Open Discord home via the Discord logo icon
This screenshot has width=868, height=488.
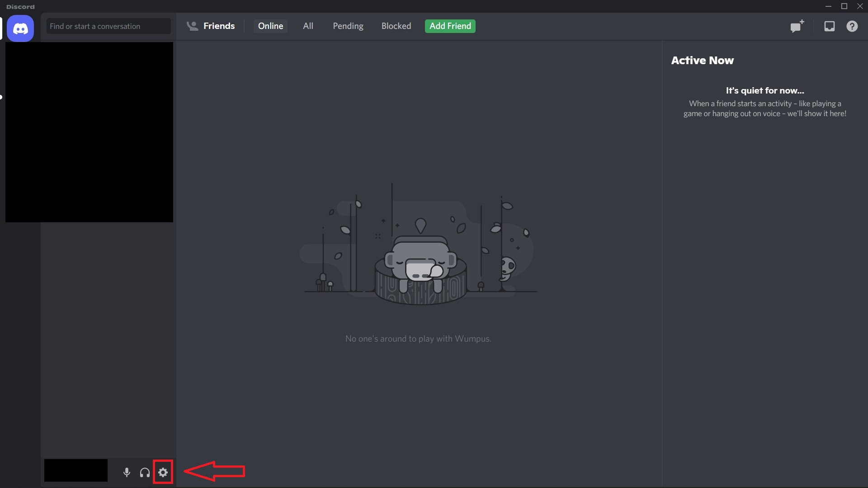(x=19, y=28)
